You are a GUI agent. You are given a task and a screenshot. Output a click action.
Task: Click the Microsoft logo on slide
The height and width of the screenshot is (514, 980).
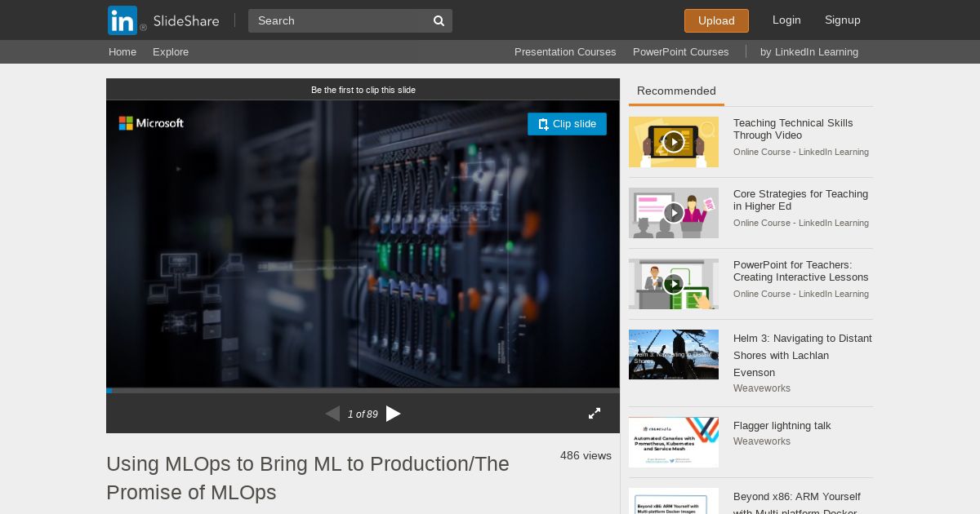[151, 123]
